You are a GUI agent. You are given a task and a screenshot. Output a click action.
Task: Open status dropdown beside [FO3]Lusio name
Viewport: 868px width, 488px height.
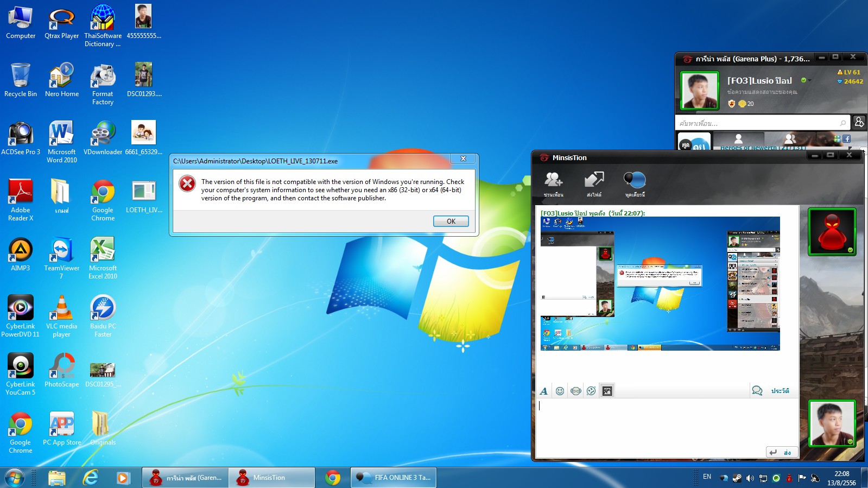click(806, 80)
